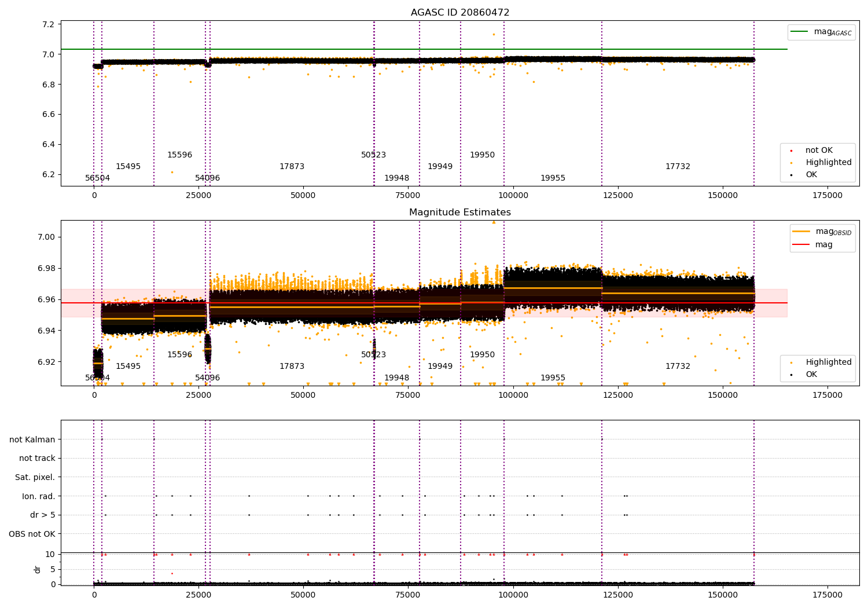Image resolution: width=868 pixels, height=608 pixels.
Task: Click obsid label 50523 in top plot
Action: tap(373, 155)
